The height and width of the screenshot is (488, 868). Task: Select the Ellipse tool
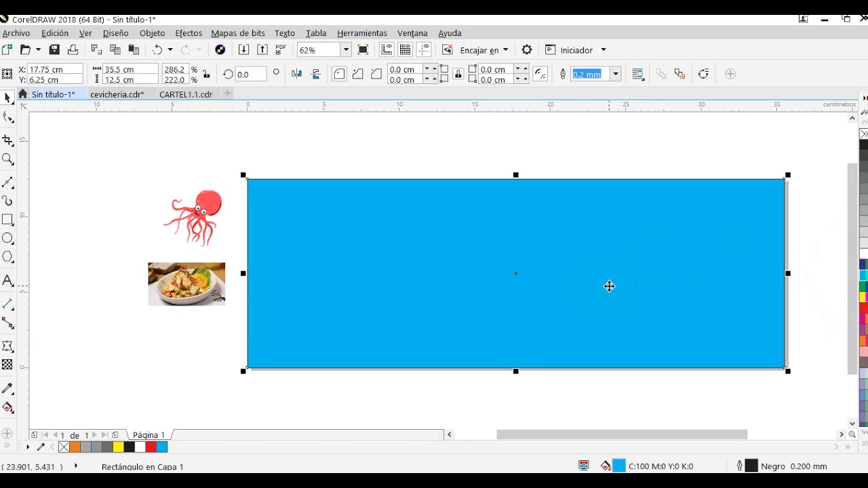(x=7, y=239)
